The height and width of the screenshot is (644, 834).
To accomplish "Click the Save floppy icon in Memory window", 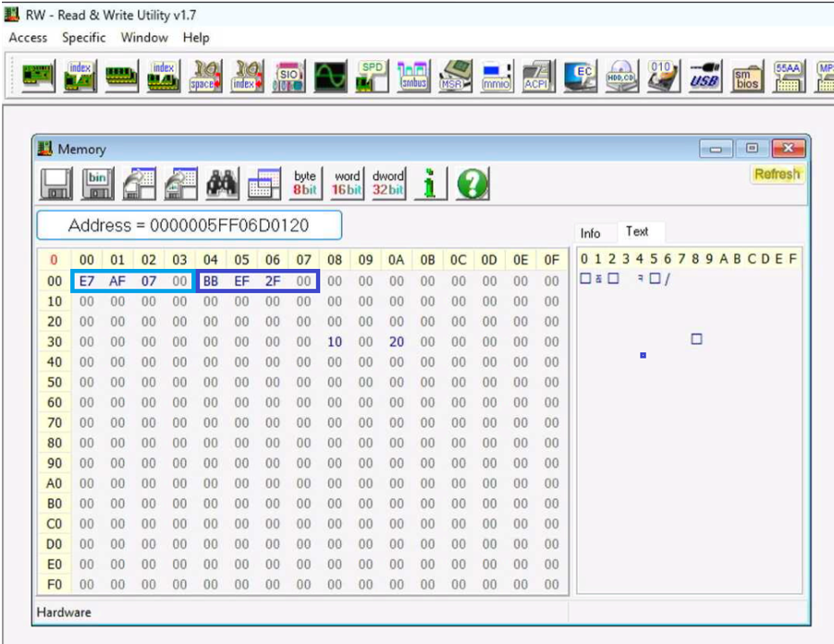I will pos(55,184).
